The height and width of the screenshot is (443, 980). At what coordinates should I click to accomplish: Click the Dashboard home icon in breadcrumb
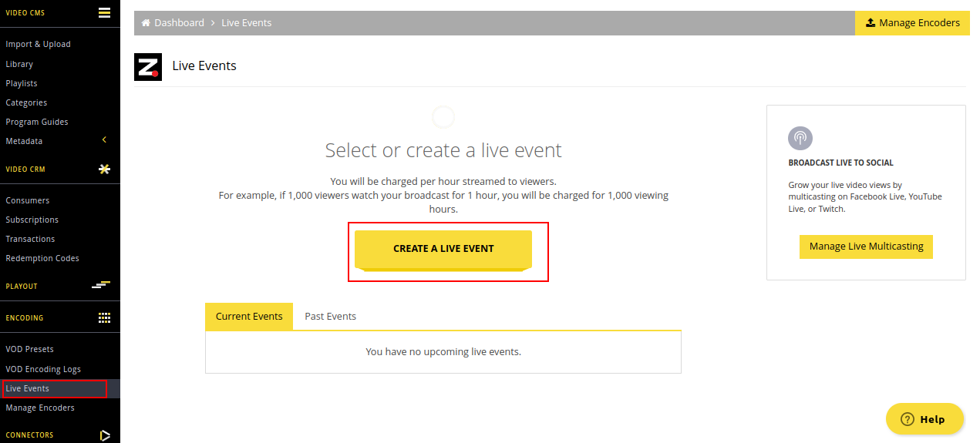146,23
